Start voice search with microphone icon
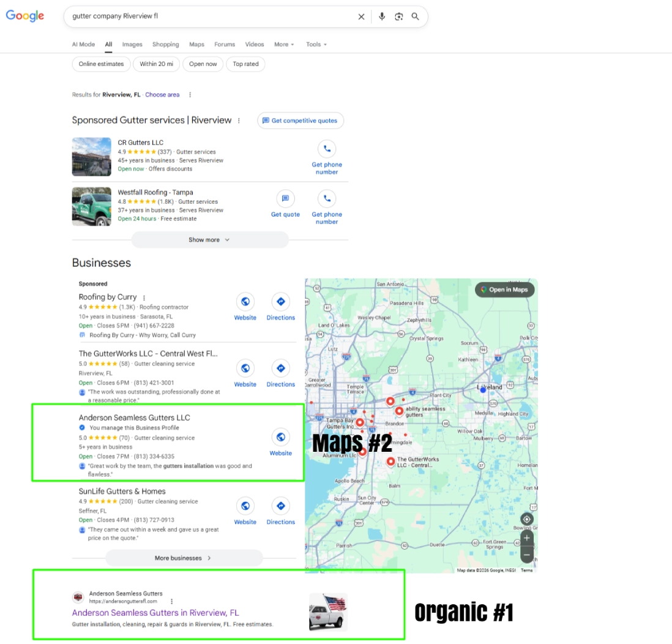Viewport: 672px width, 644px height. 382,17
